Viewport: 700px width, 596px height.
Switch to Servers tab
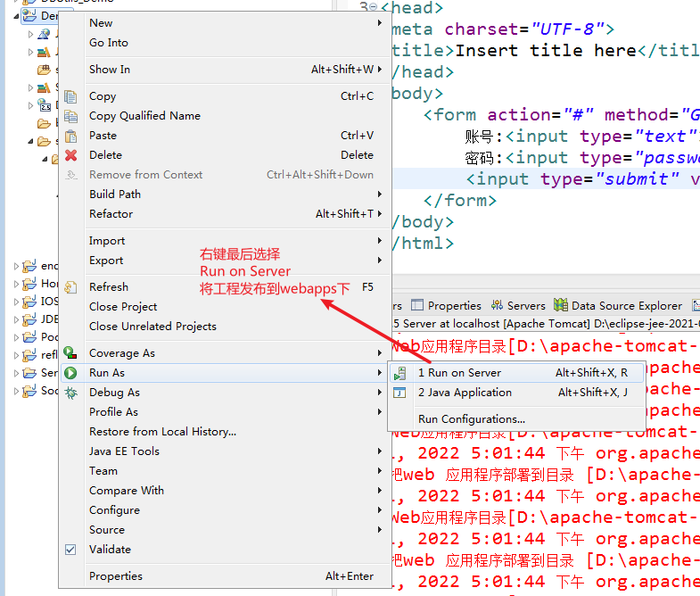pyautogui.click(x=518, y=306)
